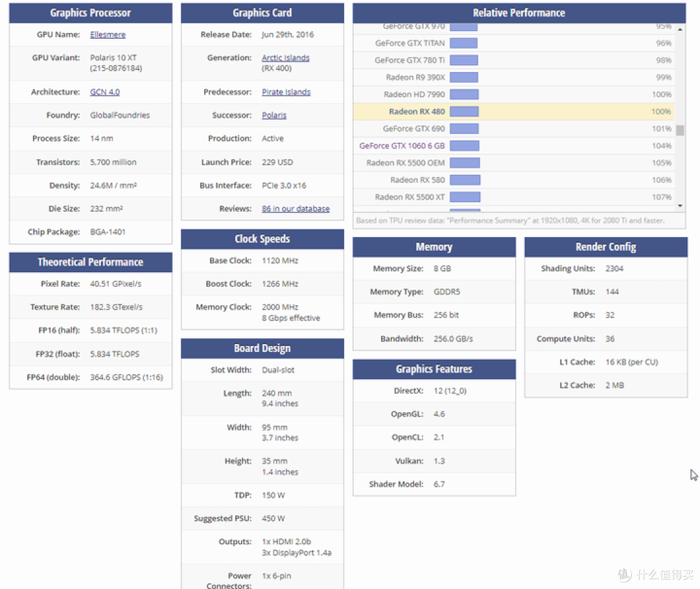Click the Graphics Features section header
This screenshot has height=589, width=700.
tap(434, 369)
